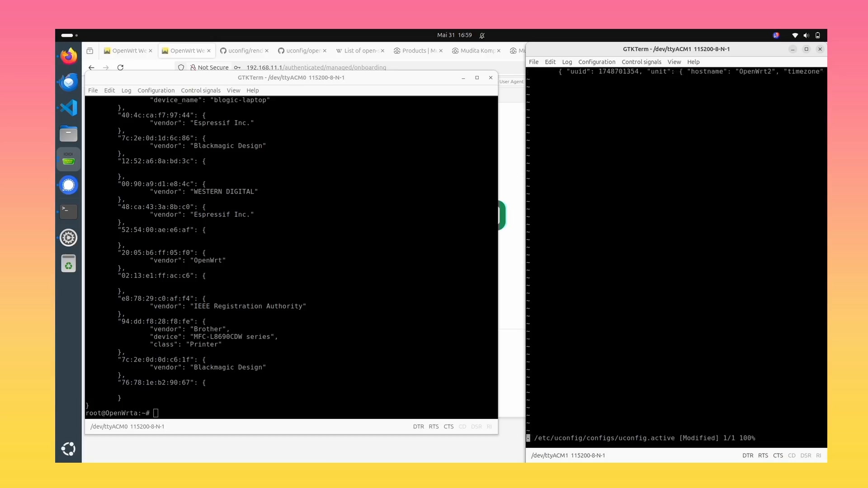Open Signal messenger from the dock
The height and width of the screenshot is (488, 868).
69,185
